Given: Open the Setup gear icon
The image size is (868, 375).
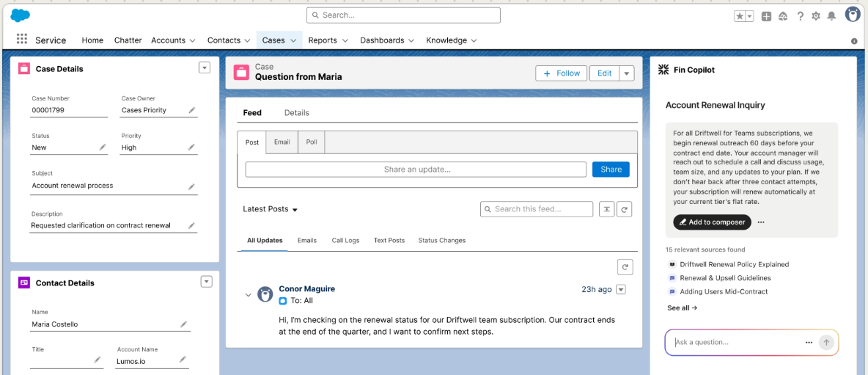Looking at the screenshot, I should coord(816,15).
